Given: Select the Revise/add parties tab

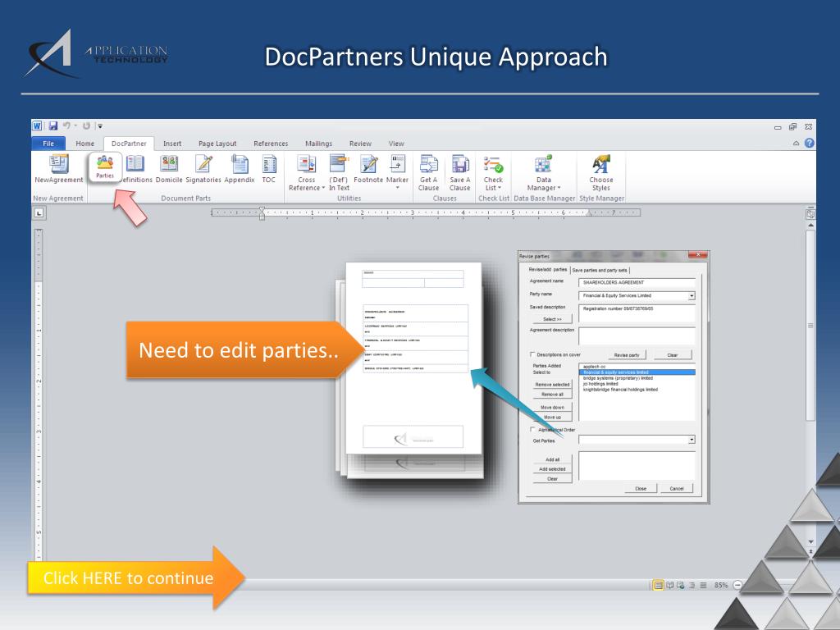Looking at the screenshot, I should click(x=547, y=270).
